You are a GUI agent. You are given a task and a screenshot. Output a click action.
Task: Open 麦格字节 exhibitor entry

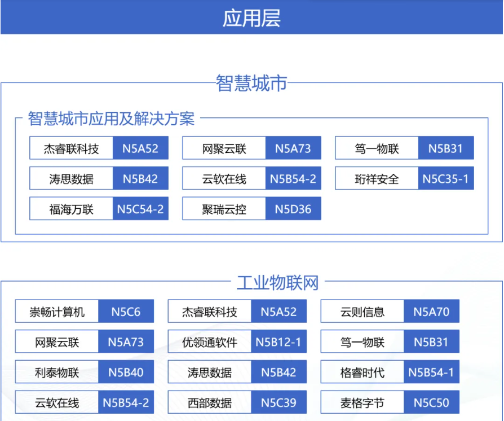click(x=362, y=403)
